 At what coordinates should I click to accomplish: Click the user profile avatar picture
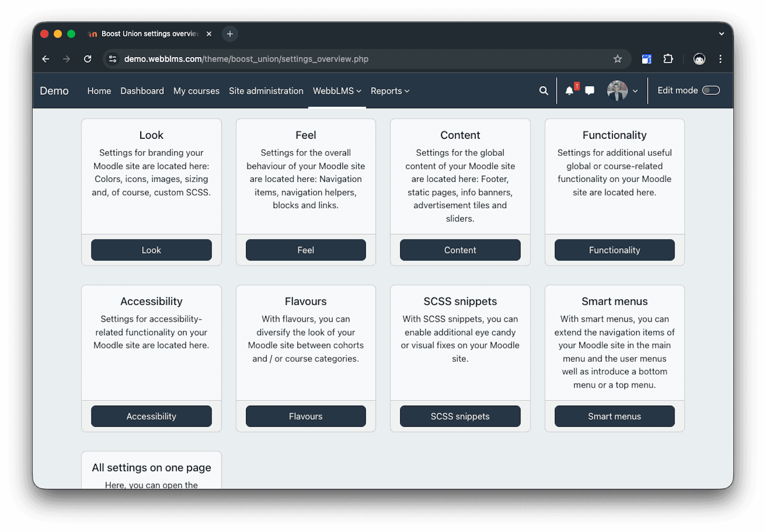pyautogui.click(x=618, y=90)
